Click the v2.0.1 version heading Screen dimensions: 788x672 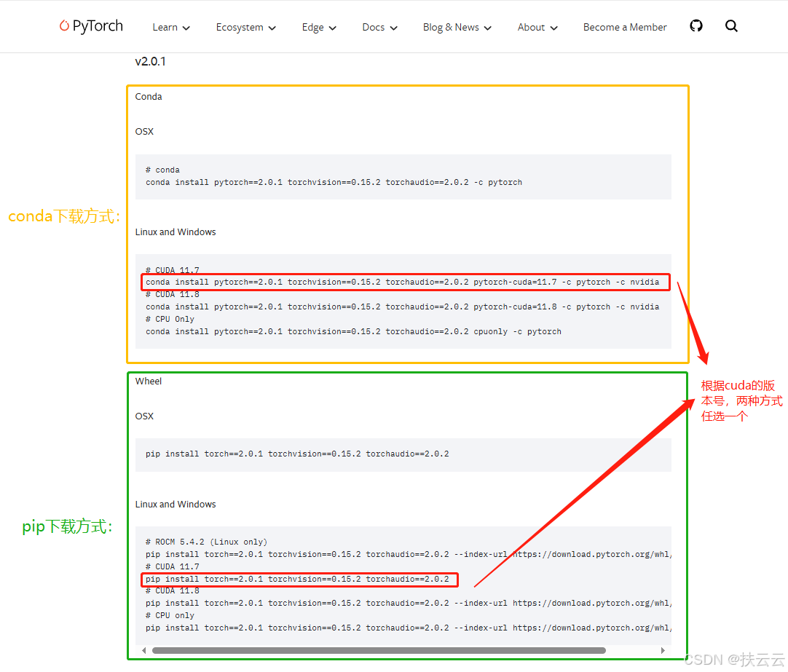(150, 61)
